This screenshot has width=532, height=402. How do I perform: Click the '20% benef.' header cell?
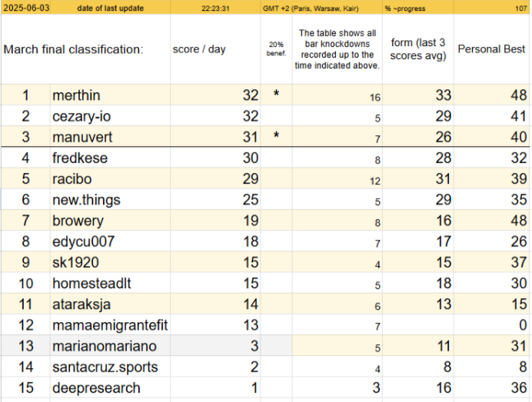[276, 49]
